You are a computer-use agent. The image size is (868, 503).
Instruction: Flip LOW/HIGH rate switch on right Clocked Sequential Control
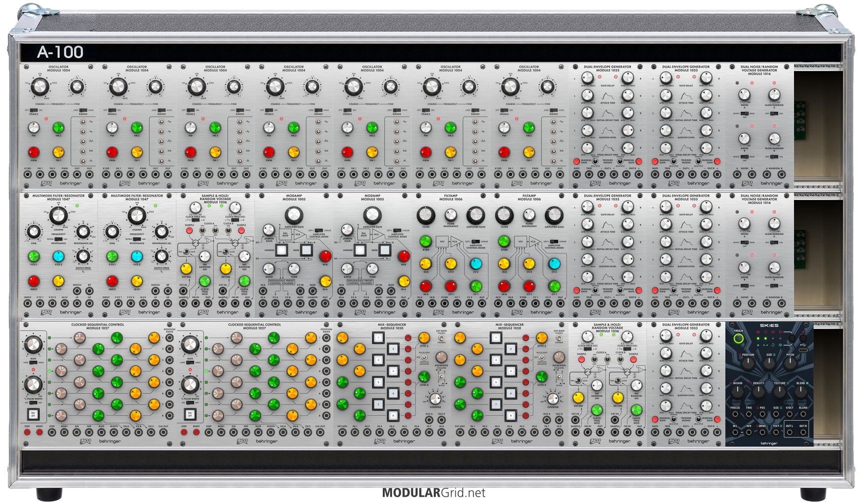click(x=190, y=362)
